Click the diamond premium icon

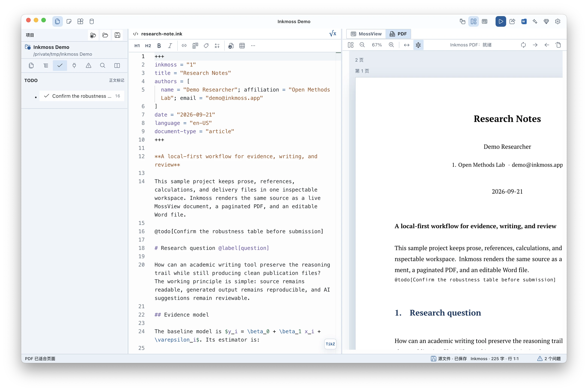(x=546, y=21)
